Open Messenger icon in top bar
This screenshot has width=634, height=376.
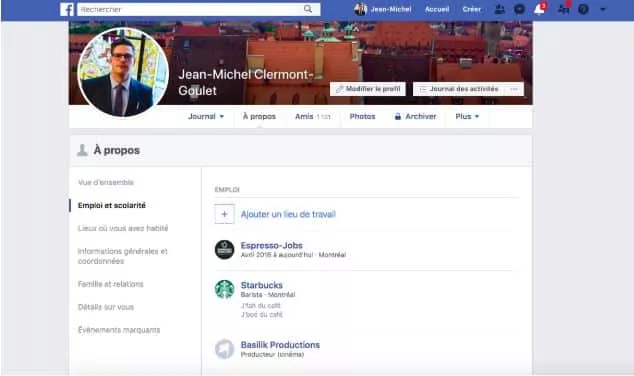tap(520, 9)
